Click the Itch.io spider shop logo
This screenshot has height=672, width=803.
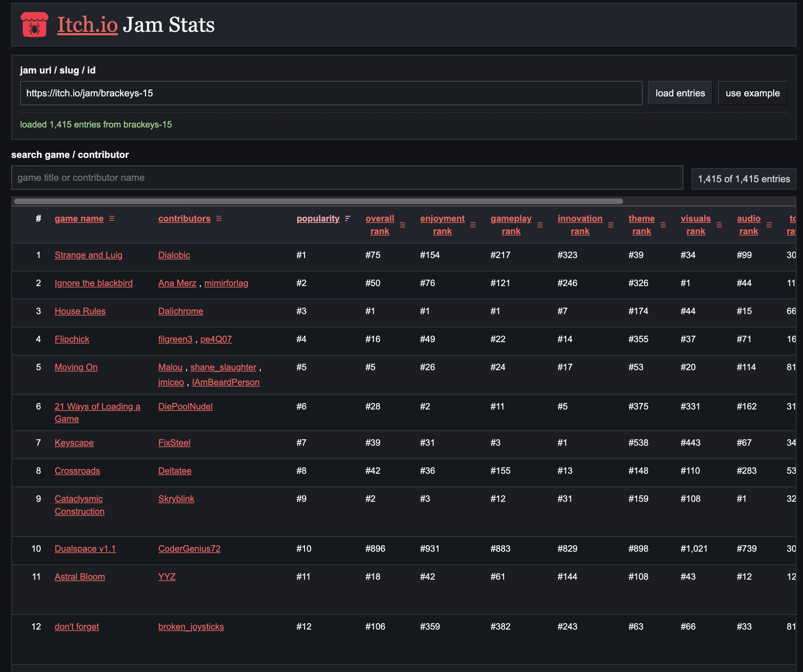tap(35, 25)
